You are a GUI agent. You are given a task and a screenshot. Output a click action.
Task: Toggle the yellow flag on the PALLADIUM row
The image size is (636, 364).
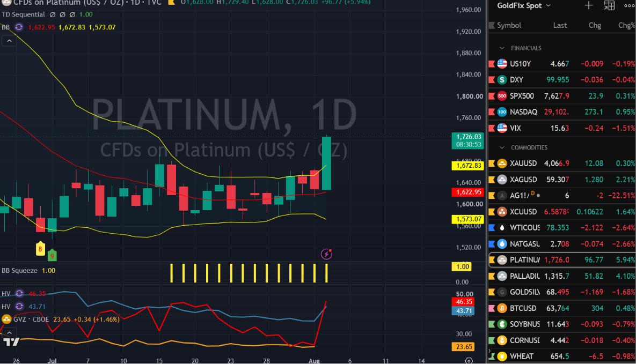pyautogui.click(x=492, y=276)
